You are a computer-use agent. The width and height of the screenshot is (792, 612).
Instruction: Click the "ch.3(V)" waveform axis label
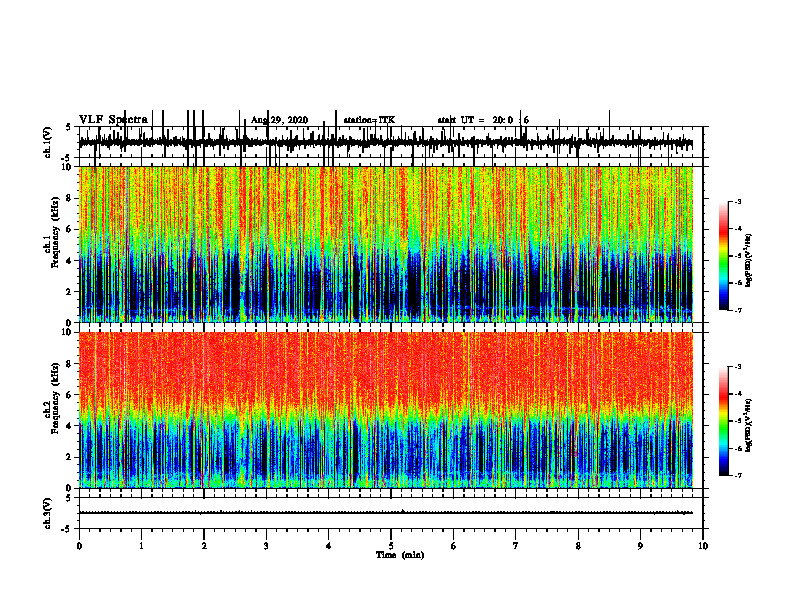pyautogui.click(x=48, y=513)
